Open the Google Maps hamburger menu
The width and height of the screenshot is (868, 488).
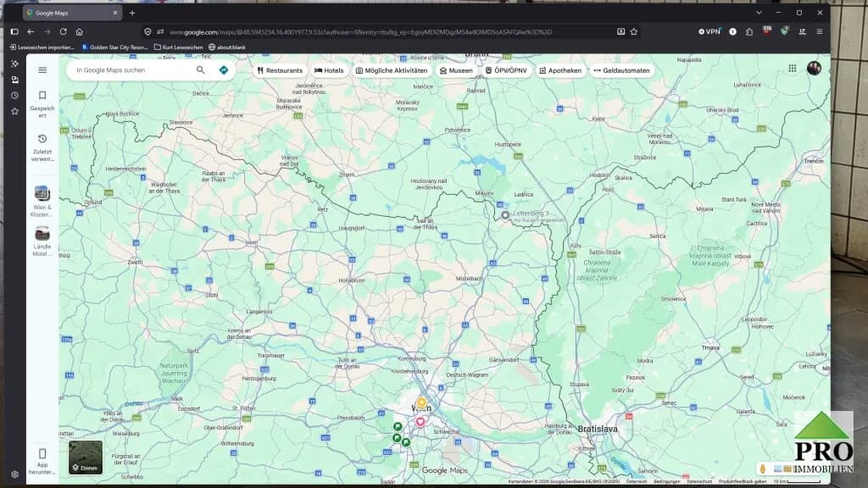coord(42,70)
